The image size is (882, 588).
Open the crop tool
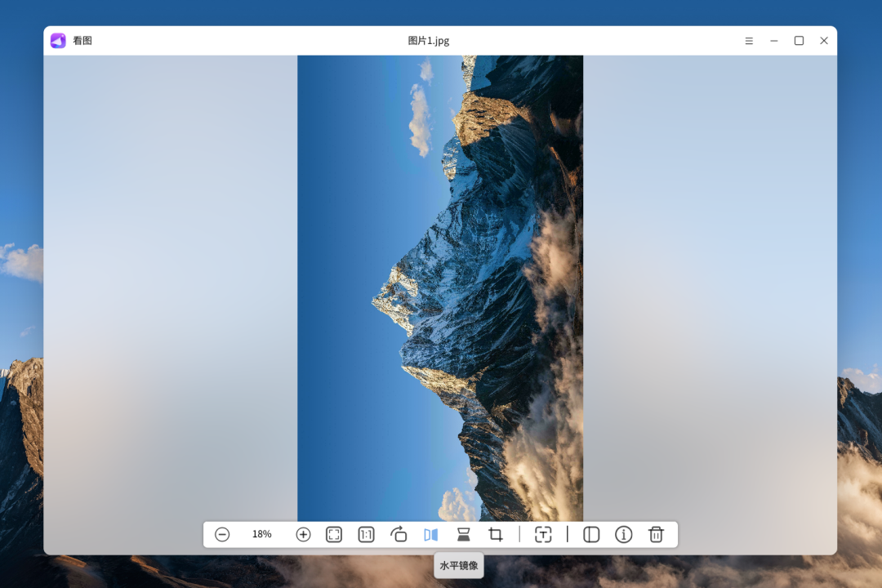click(x=496, y=534)
